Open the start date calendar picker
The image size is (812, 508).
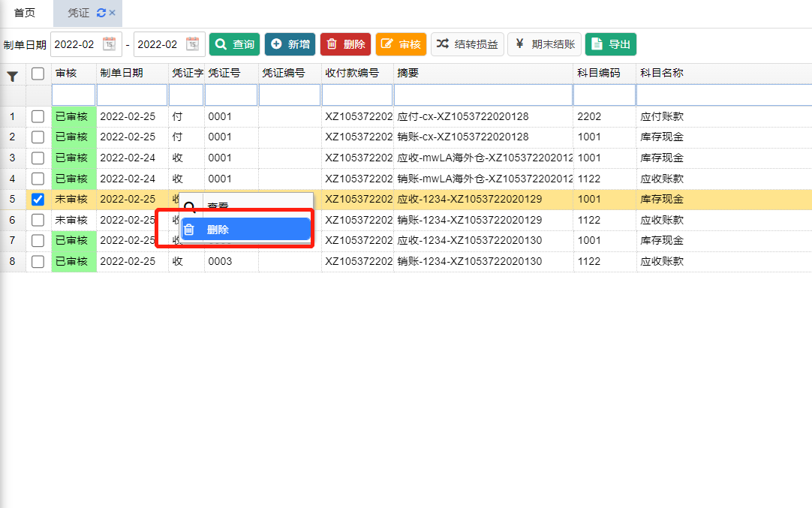[109, 44]
